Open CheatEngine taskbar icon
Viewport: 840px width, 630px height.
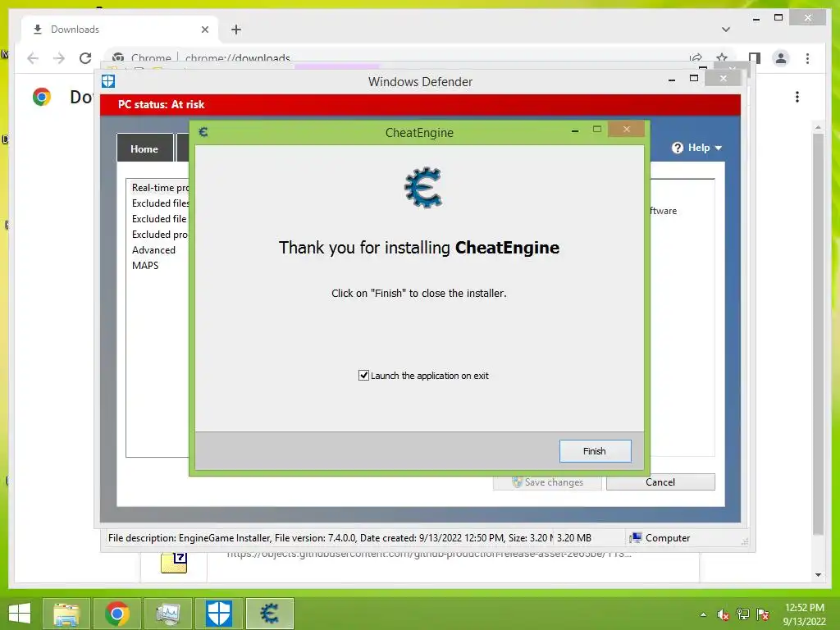pos(269,614)
